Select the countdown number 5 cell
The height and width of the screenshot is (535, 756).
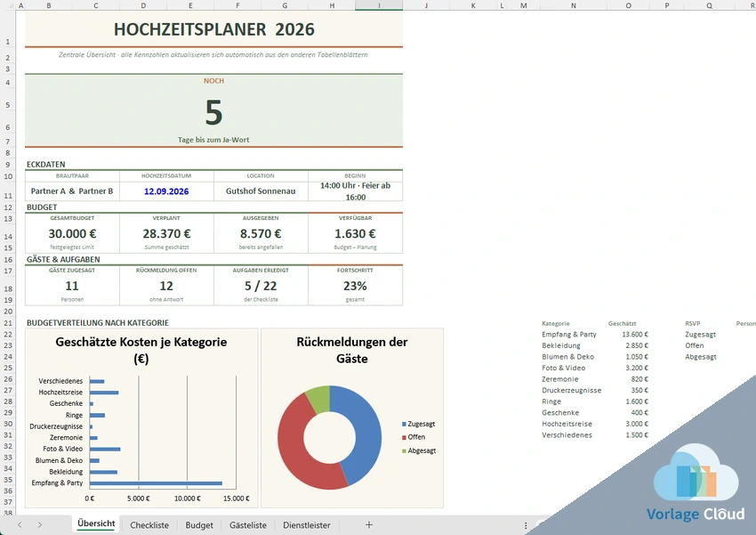point(213,112)
